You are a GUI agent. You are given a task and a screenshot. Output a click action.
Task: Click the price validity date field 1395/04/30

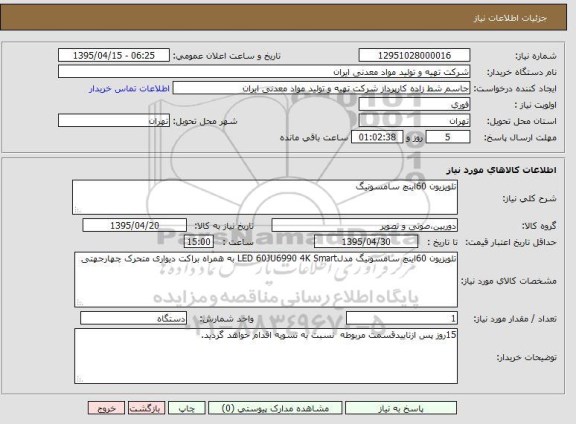pos(366,242)
